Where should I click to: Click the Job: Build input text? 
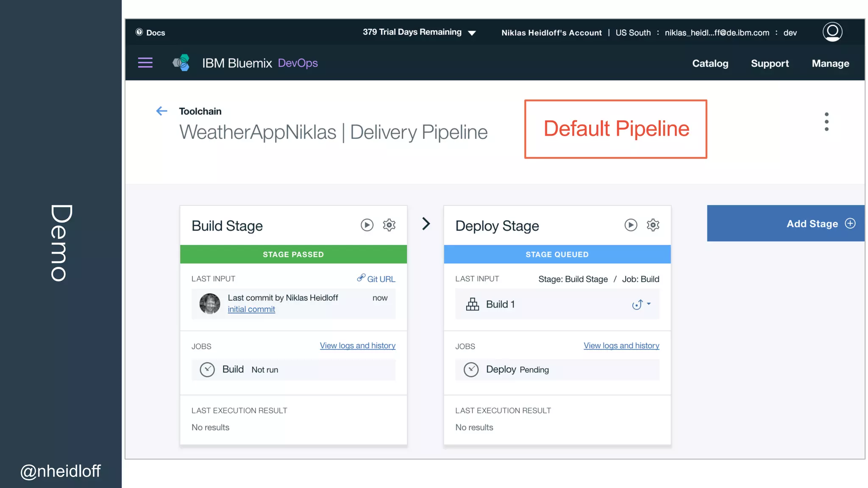[x=640, y=279]
